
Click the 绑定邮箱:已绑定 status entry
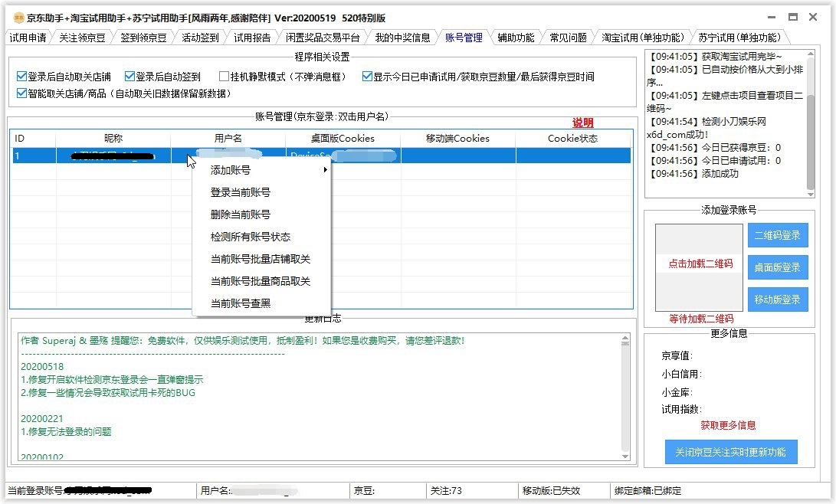647,491
